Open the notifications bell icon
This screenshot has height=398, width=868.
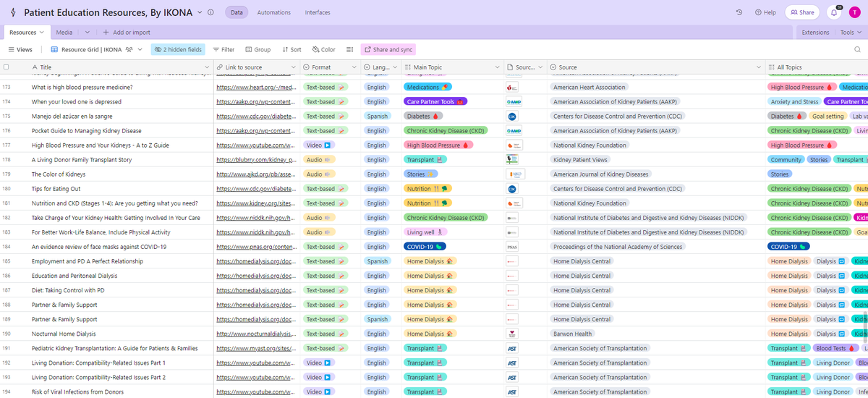coord(833,12)
